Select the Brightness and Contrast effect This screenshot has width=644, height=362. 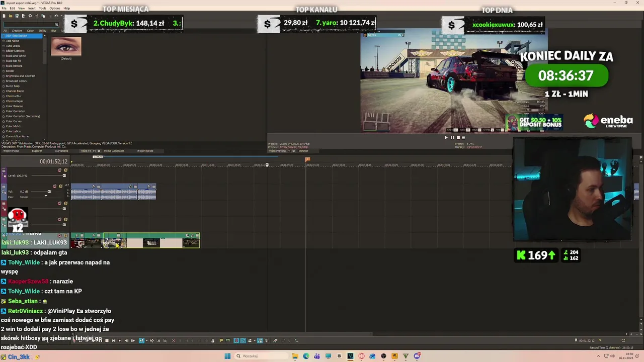21,76
